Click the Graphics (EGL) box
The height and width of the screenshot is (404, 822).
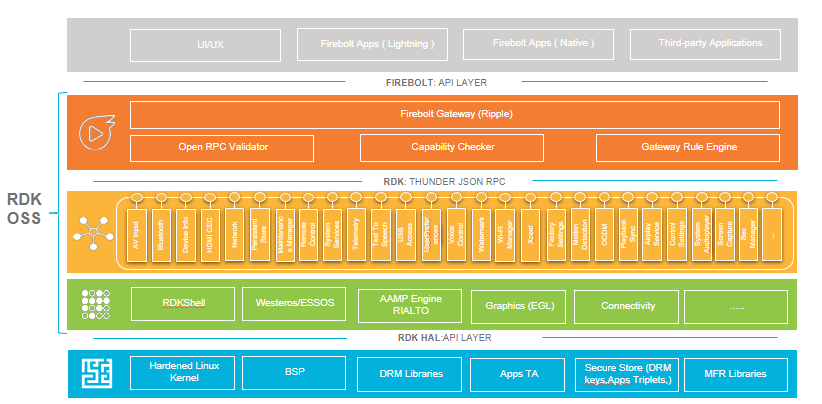coord(519,306)
